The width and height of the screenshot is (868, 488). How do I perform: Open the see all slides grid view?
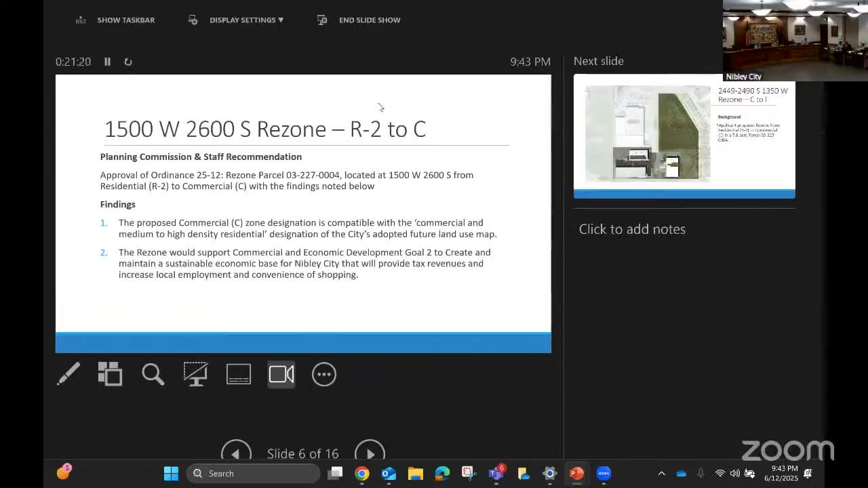(x=110, y=374)
